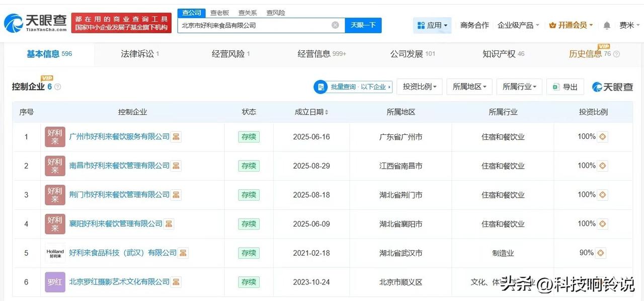
Task: Click the Tianyancha logo in top left corner
Action: point(35,21)
